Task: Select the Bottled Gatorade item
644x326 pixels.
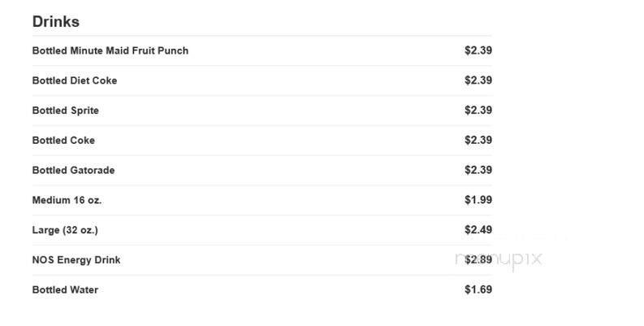Action: (x=73, y=171)
